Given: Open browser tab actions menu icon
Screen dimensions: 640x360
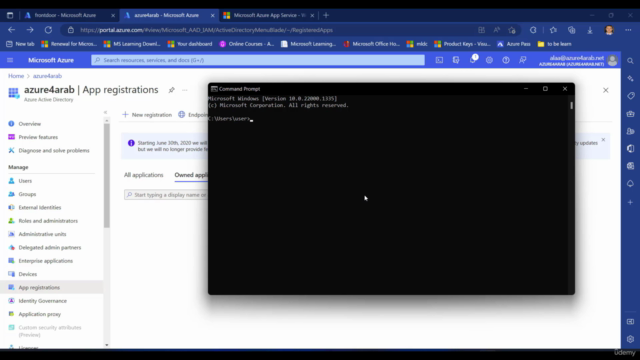Looking at the screenshot, I should pos(10,15).
